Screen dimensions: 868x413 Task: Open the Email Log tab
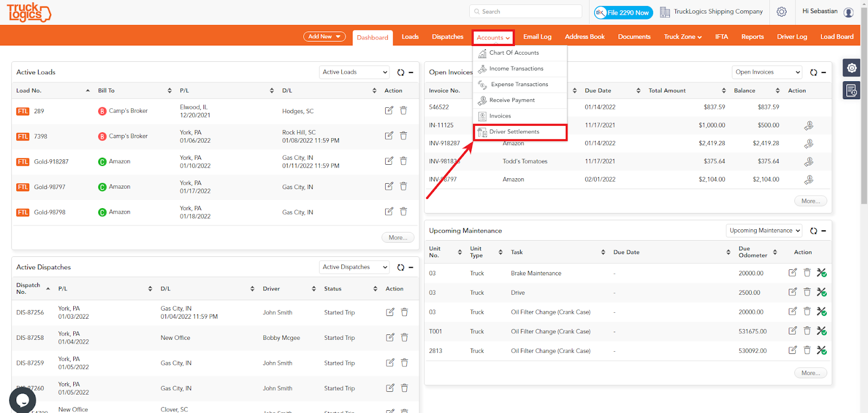537,37
